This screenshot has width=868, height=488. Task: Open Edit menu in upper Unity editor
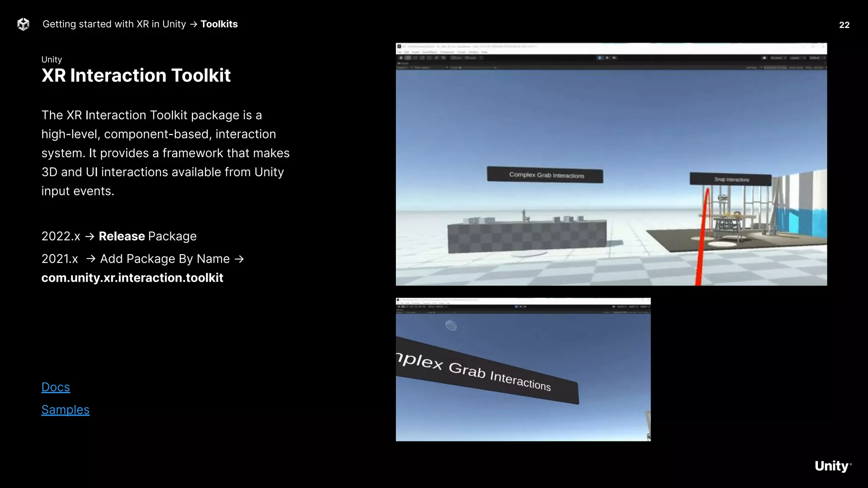tap(406, 52)
